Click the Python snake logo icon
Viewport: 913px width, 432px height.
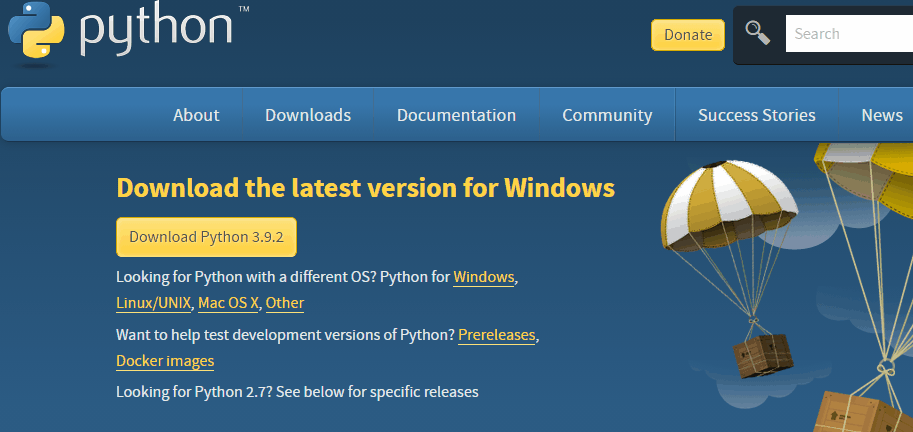[x=36, y=30]
